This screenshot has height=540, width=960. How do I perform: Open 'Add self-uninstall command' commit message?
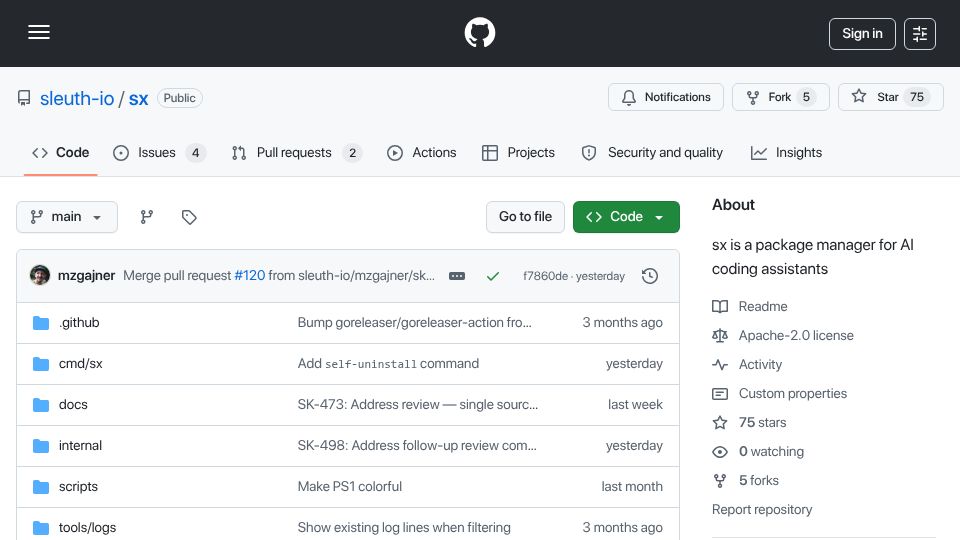coord(388,364)
